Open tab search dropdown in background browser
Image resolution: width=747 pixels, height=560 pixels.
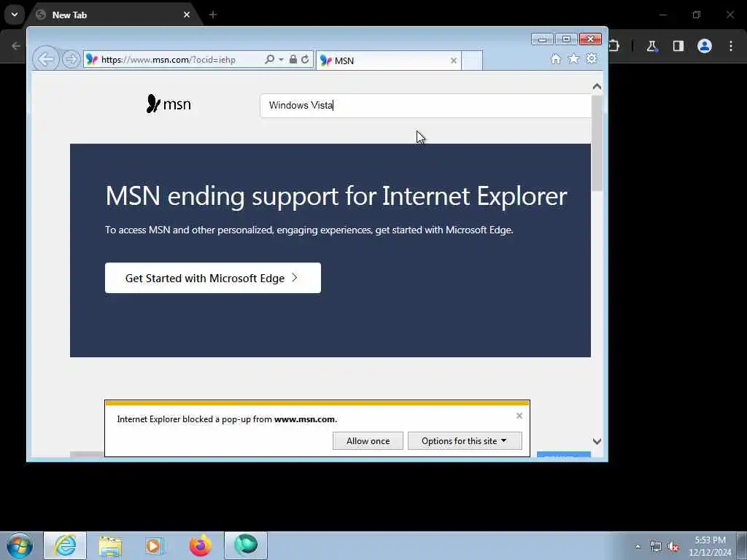click(15, 15)
